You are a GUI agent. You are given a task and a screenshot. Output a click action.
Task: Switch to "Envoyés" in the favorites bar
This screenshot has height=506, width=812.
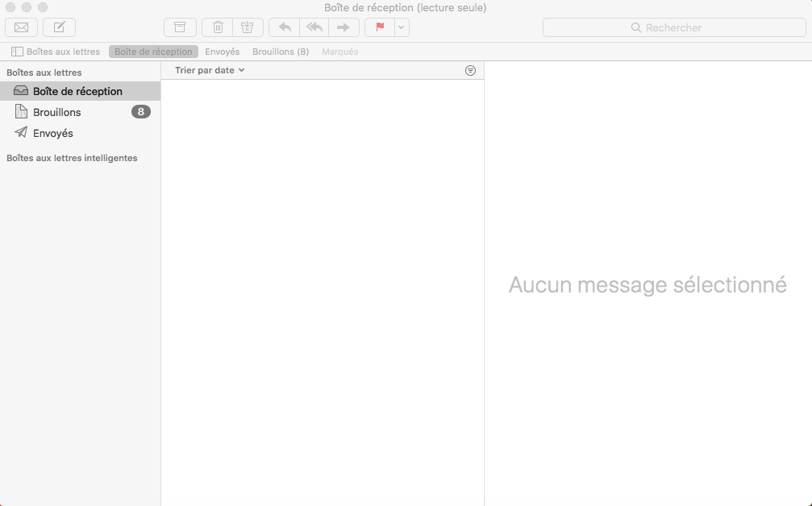222,52
